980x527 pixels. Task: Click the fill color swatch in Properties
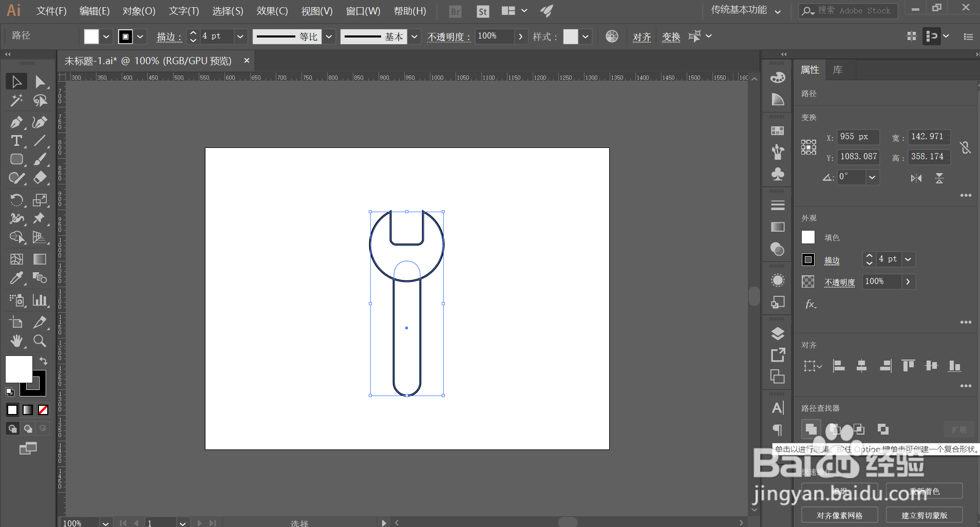(808, 237)
